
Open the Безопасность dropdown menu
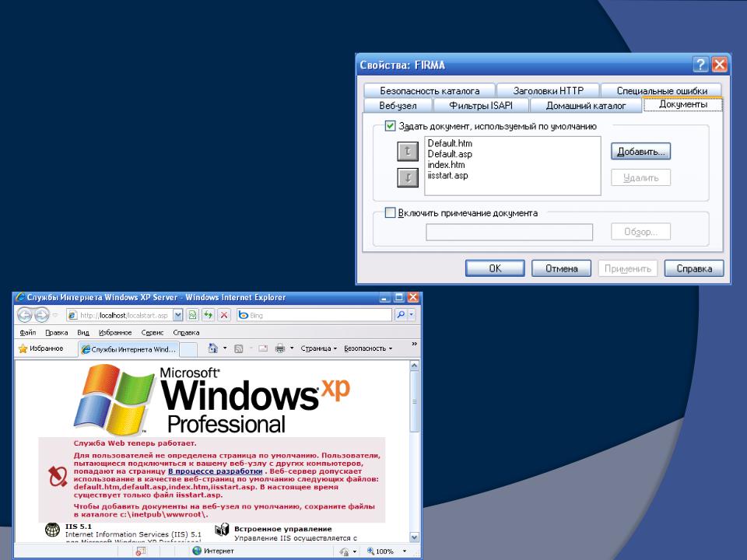pyautogui.click(x=368, y=348)
